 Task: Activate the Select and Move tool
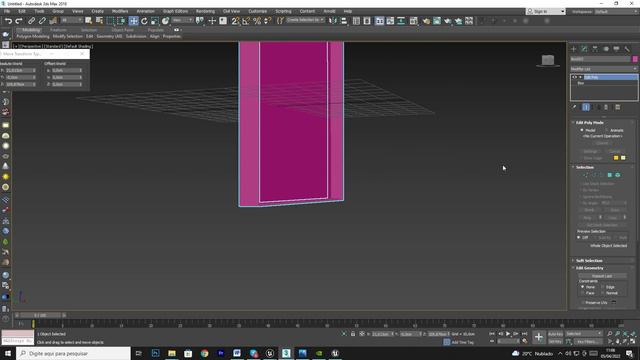[133, 21]
